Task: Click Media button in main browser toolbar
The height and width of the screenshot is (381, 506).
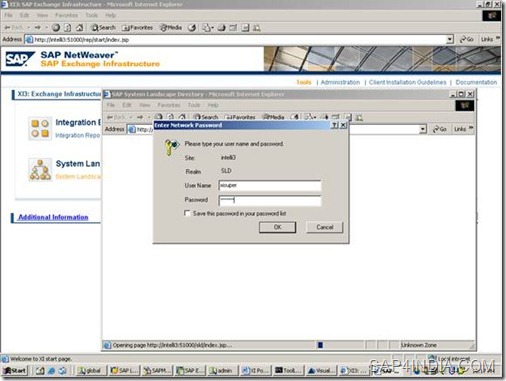Action: 171,28
